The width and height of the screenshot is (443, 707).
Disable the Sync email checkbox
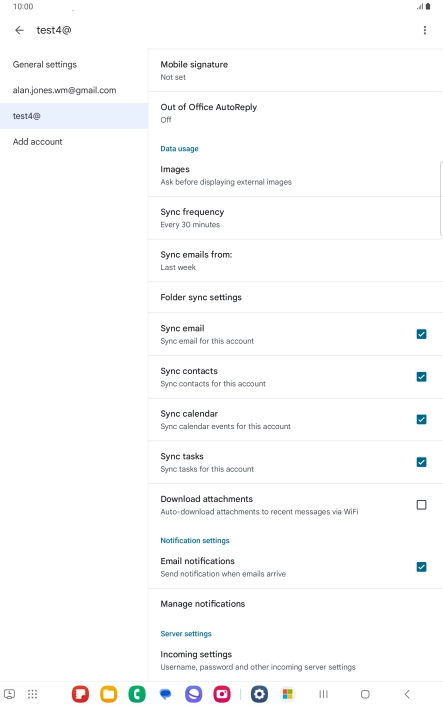[421, 334]
